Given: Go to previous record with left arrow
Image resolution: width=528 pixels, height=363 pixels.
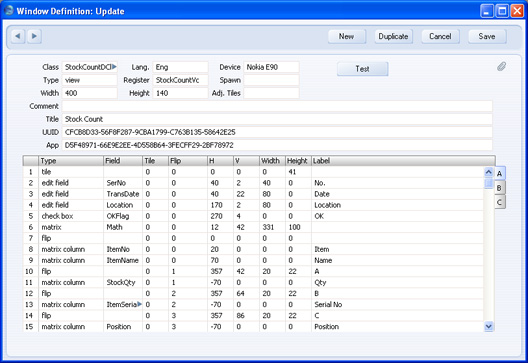Looking at the screenshot, I should 18,36.
